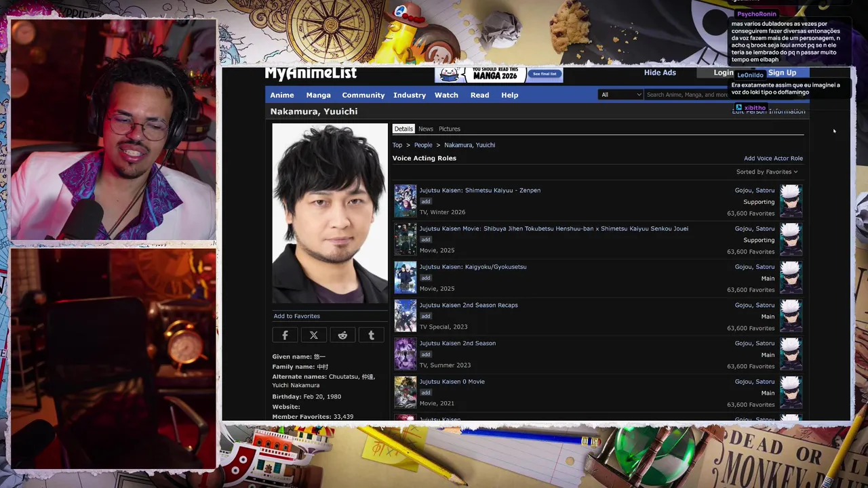The height and width of the screenshot is (488, 868).
Task: Open Jujutsu Kaisen 2nd Season poster thumbnail
Action: click(406, 354)
